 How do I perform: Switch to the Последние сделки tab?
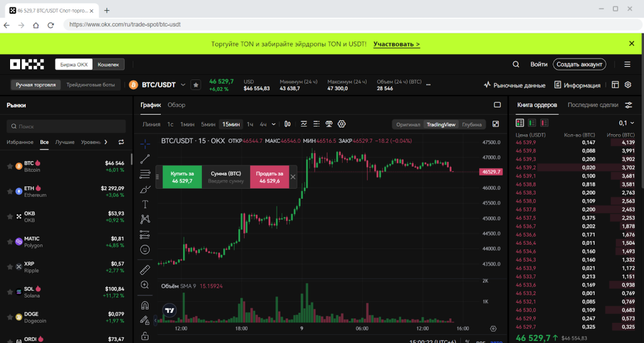click(592, 105)
